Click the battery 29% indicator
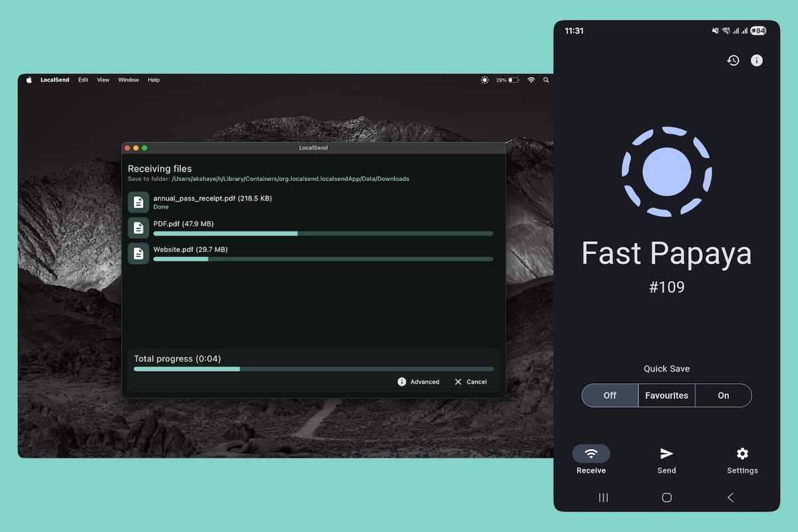Image resolution: width=798 pixels, height=532 pixels. click(x=507, y=80)
